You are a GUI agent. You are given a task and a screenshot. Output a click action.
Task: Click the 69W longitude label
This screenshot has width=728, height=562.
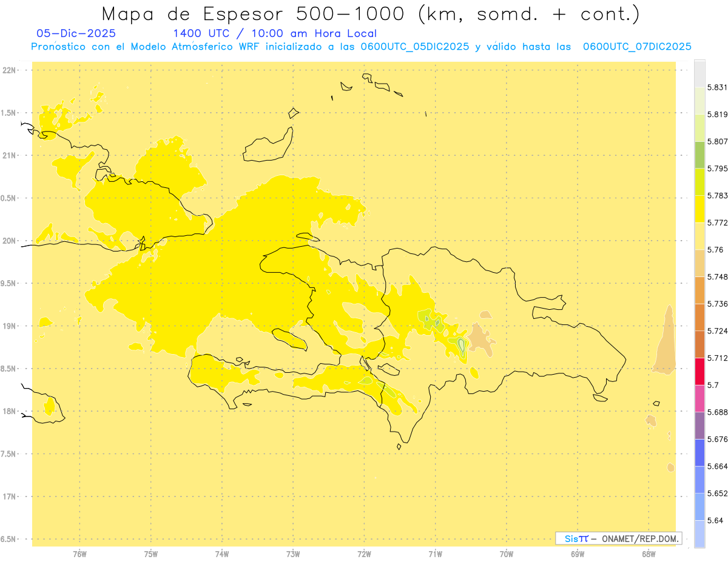click(578, 554)
